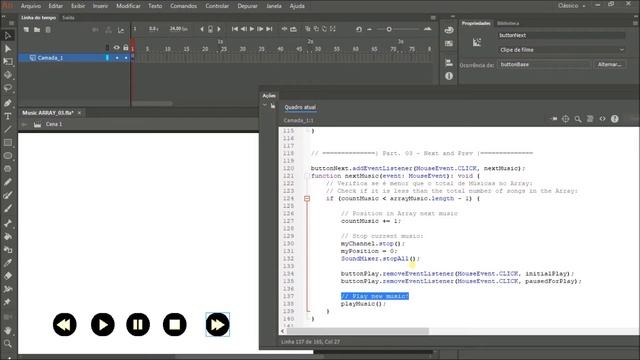
Task: Open the Modificar menu
Action: [128, 6]
